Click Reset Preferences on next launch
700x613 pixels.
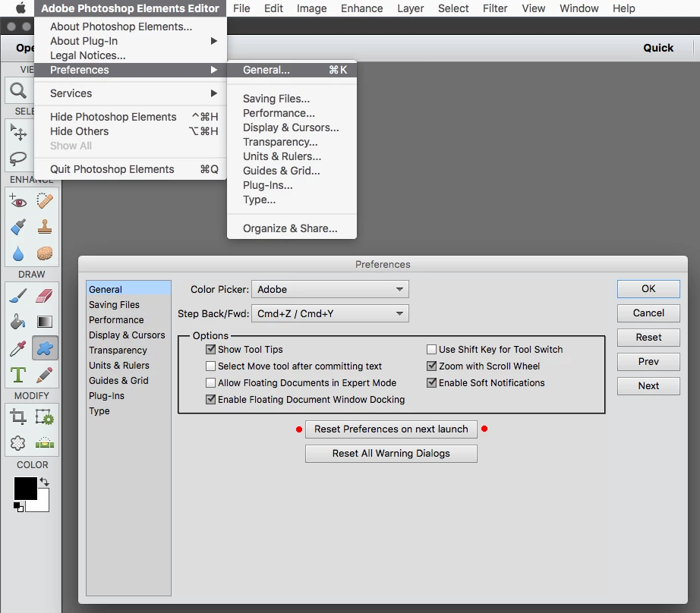[x=391, y=429]
